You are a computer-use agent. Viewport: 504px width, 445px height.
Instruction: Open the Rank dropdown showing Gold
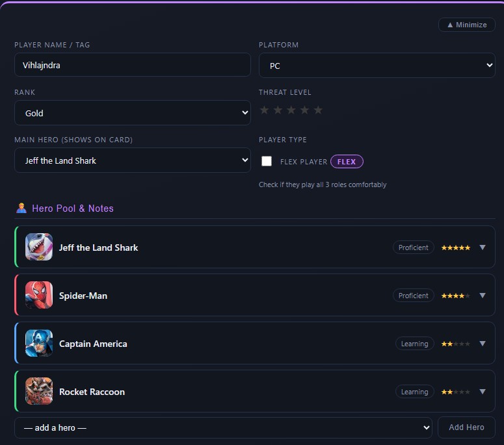coord(133,112)
